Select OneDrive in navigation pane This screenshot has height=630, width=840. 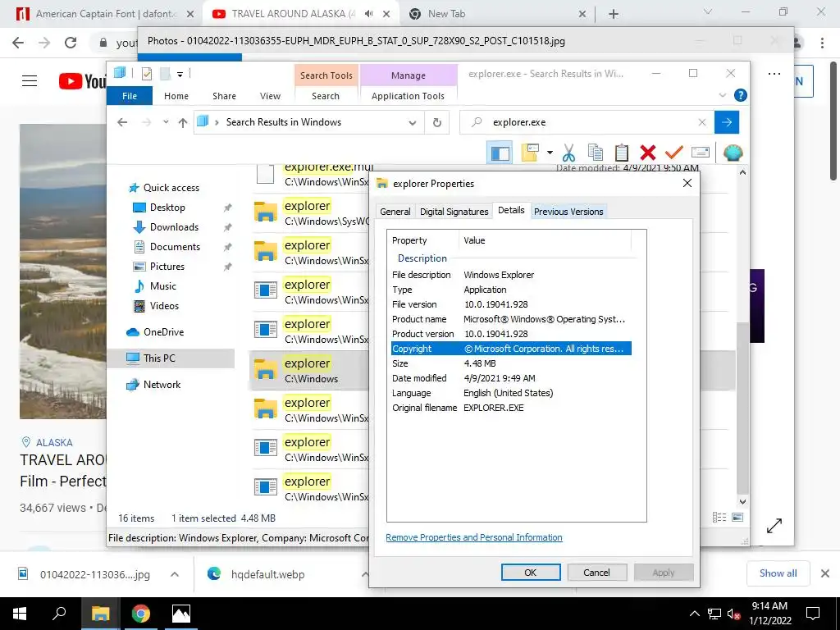click(163, 332)
